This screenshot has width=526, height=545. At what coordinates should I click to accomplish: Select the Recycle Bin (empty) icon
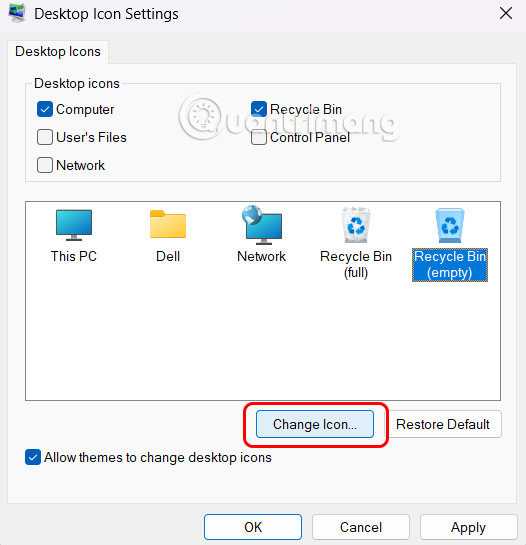pyautogui.click(x=450, y=225)
